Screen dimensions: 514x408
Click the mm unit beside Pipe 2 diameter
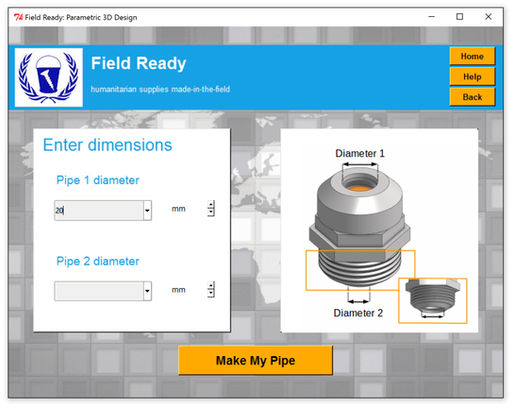[x=178, y=290]
